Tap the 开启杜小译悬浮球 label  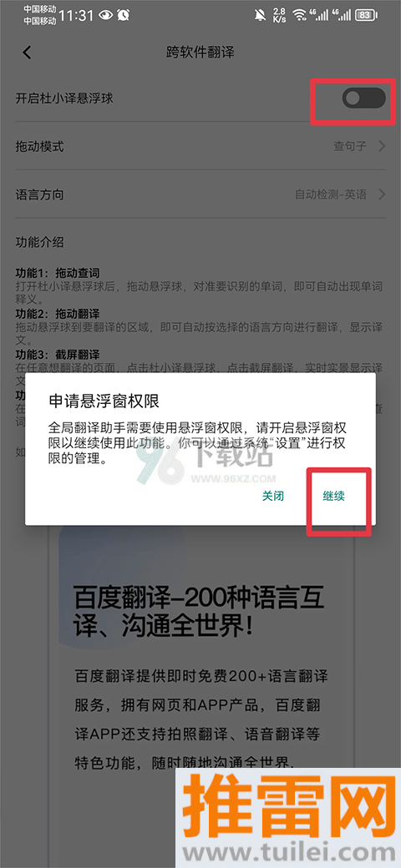pos(64,98)
